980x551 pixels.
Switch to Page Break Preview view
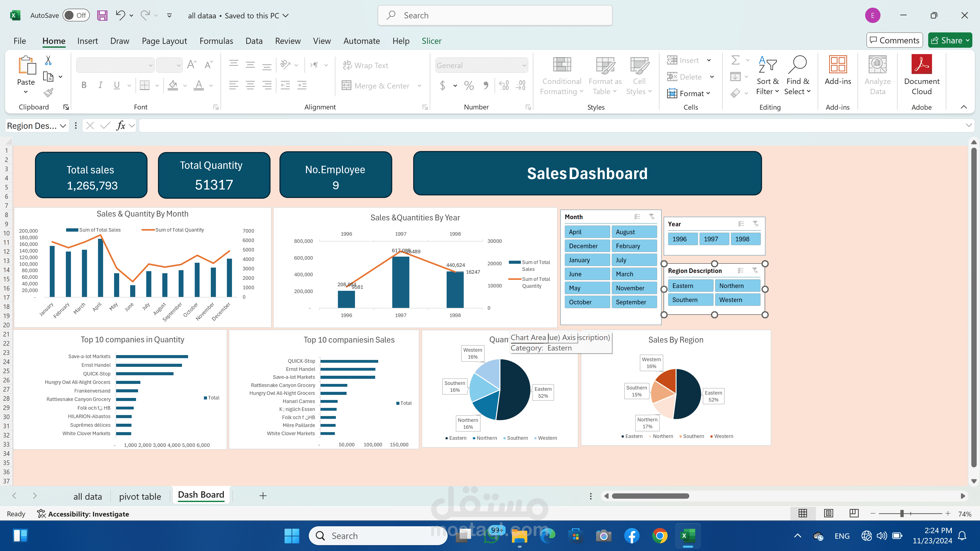[x=854, y=514]
